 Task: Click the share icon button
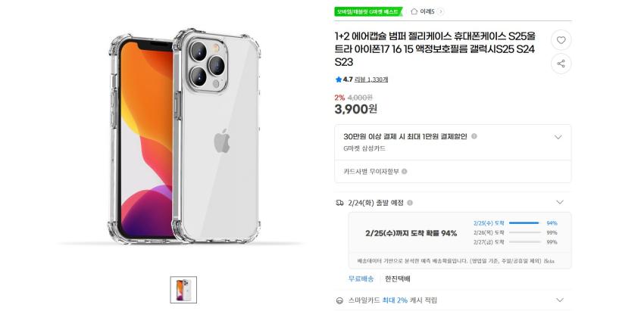[561, 64]
